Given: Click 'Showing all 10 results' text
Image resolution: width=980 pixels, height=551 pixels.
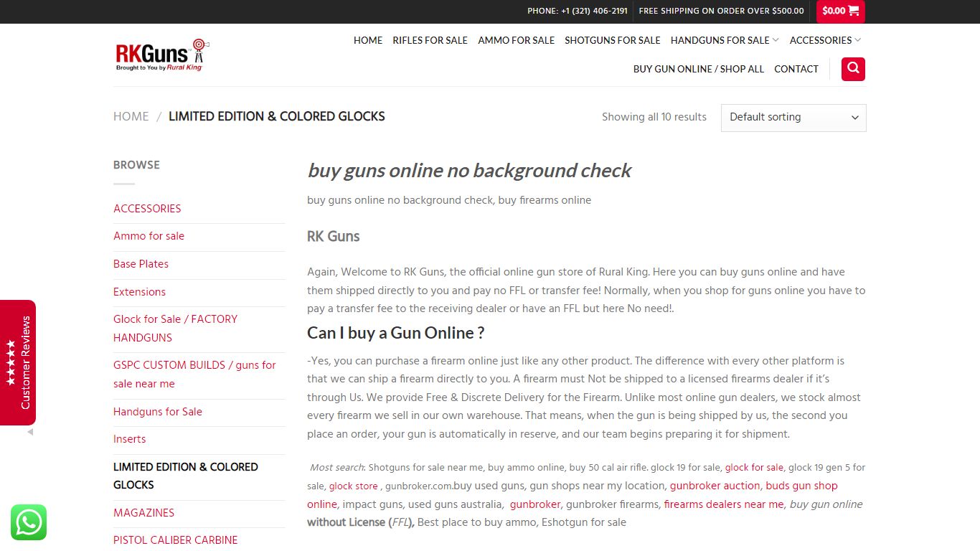Looking at the screenshot, I should [654, 117].
